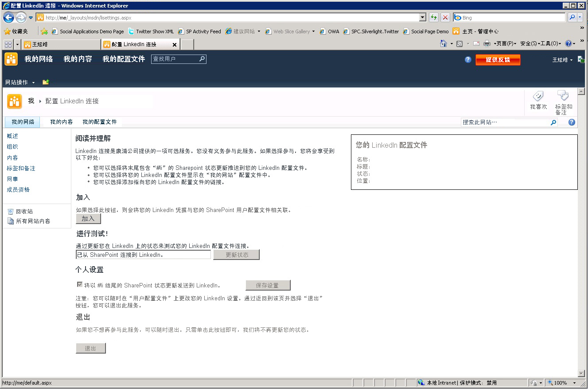Toggle the SharePoint status update checkbox
Screen dimensions: 588x389
click(x=80, y=284)
